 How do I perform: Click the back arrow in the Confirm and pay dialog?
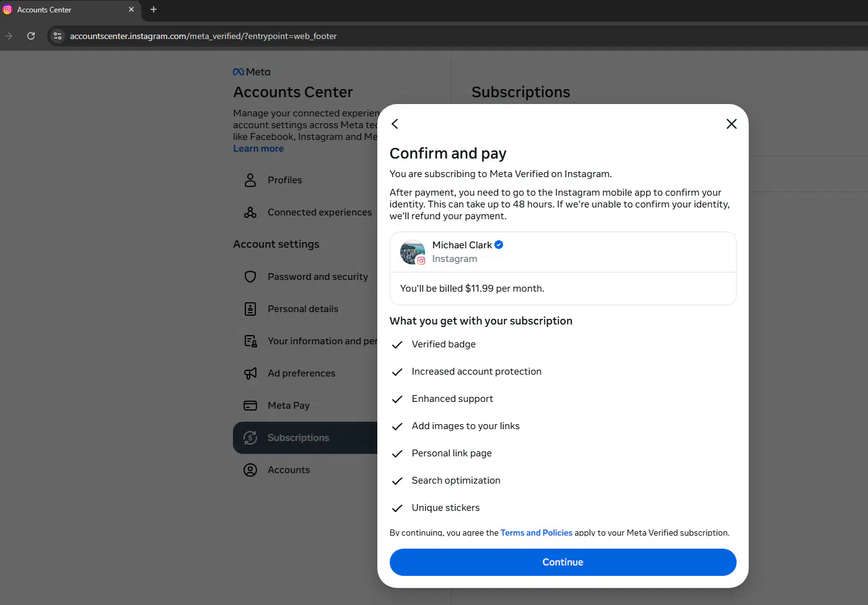click(395, 124)
